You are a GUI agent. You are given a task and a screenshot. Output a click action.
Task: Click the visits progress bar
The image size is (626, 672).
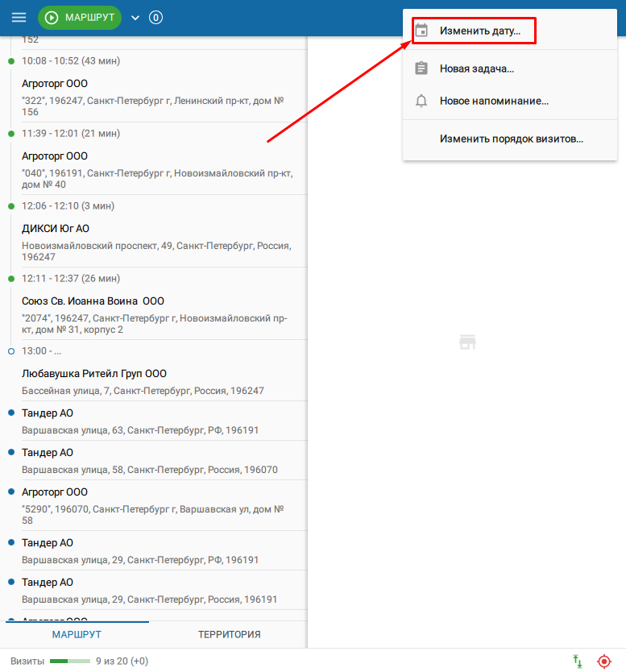click(70, 661)
